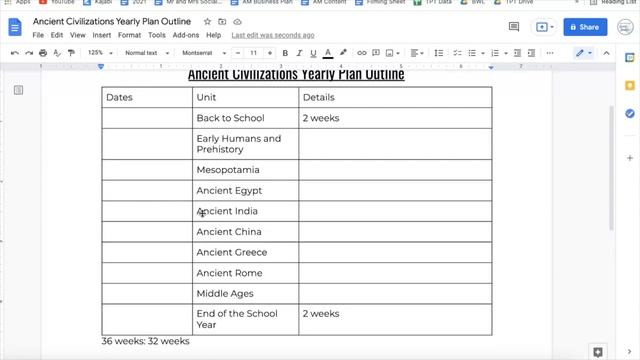Viewport: 640px width, 360px height.
Task: Open the Format menu
Action: [x=129, y=35]
